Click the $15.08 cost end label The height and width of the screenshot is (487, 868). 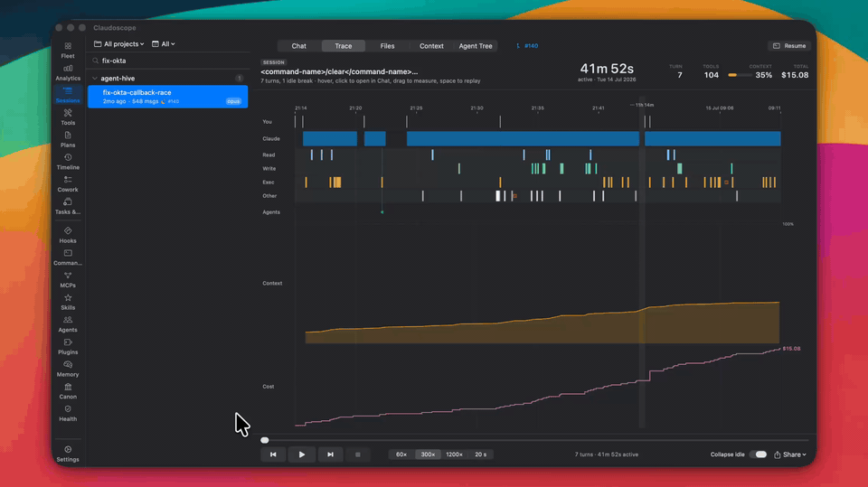point(791,349)
